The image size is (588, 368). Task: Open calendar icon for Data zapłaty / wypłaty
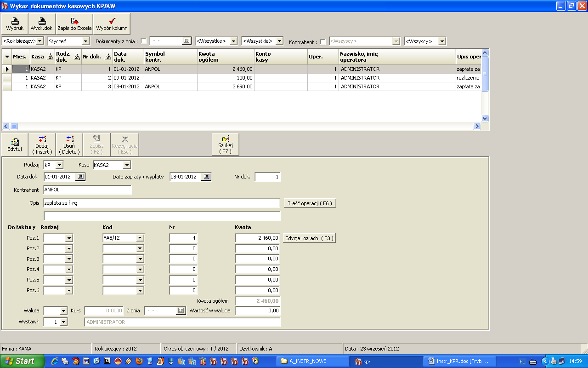tap(207, 177)
